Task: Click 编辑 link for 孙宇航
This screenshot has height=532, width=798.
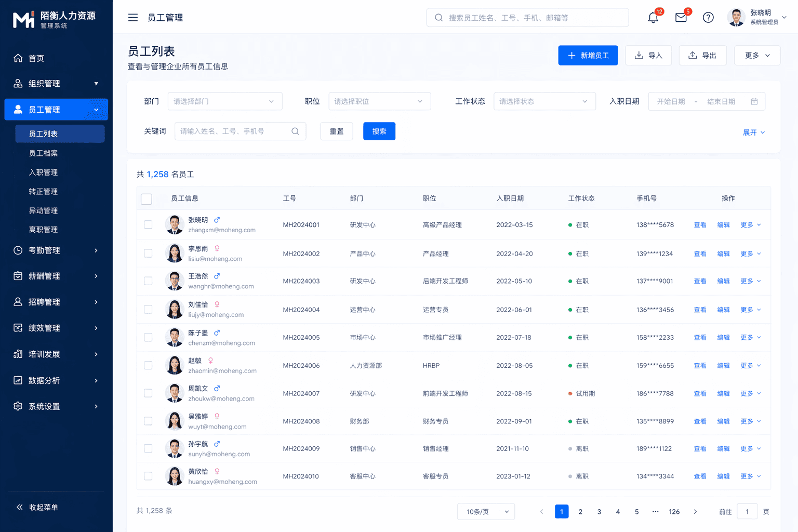Action: 724,448
